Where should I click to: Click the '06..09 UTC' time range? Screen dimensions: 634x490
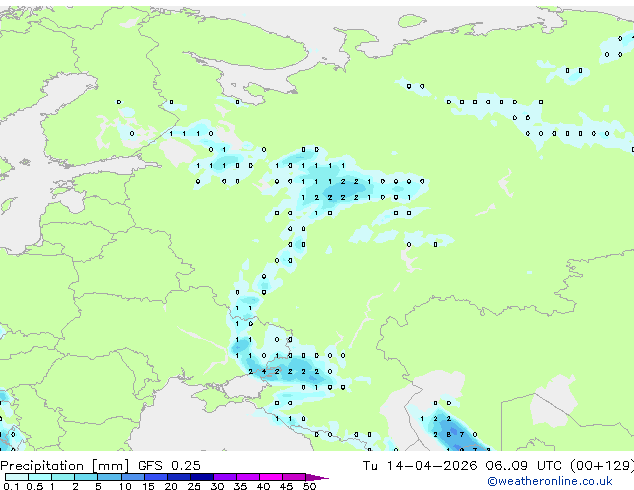tap(524, 466)
